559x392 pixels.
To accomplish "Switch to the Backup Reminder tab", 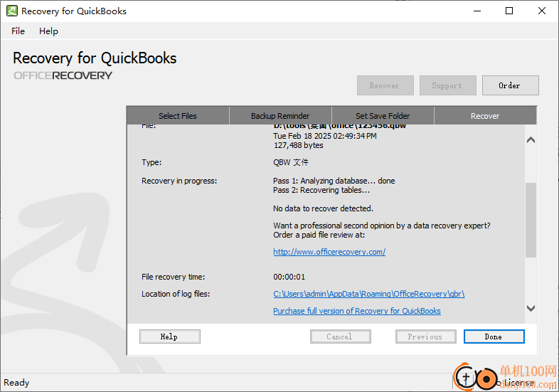I will point(280,115).
